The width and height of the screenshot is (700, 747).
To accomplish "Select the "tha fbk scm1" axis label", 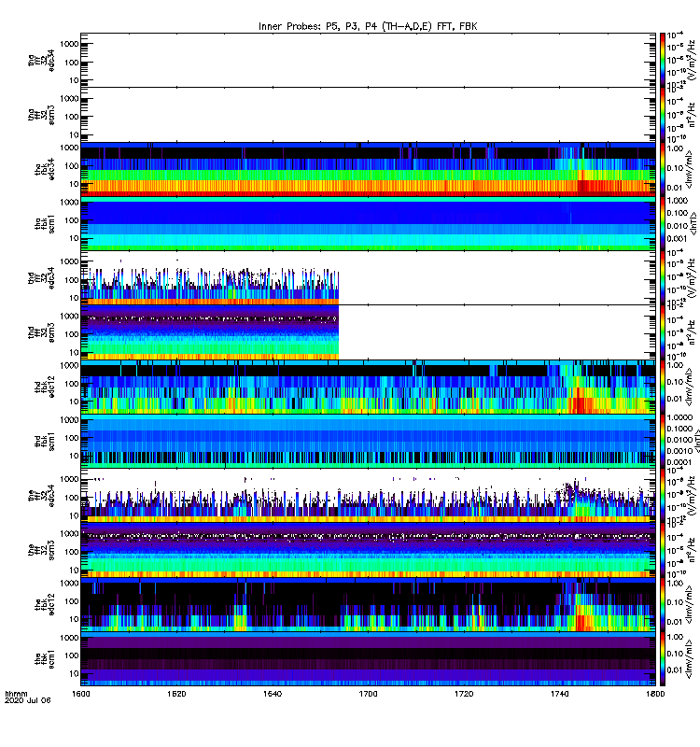I will [45, 224].
